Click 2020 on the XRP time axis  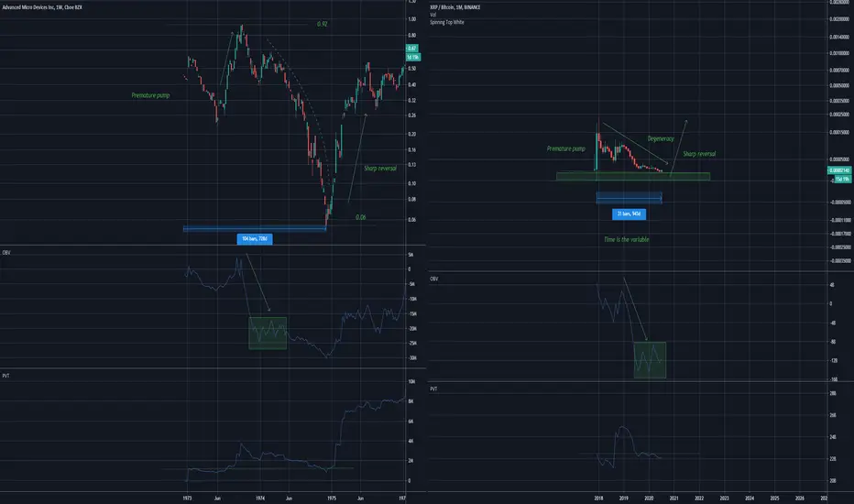click(649, 498)
